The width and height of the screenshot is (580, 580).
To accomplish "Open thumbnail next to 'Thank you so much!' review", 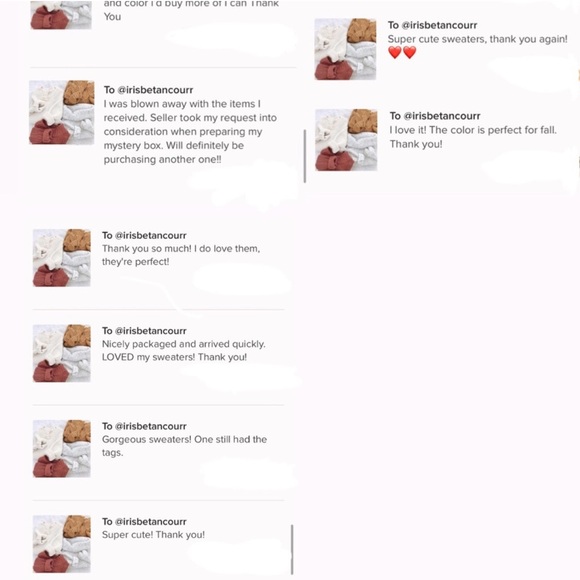I will 62,258.
